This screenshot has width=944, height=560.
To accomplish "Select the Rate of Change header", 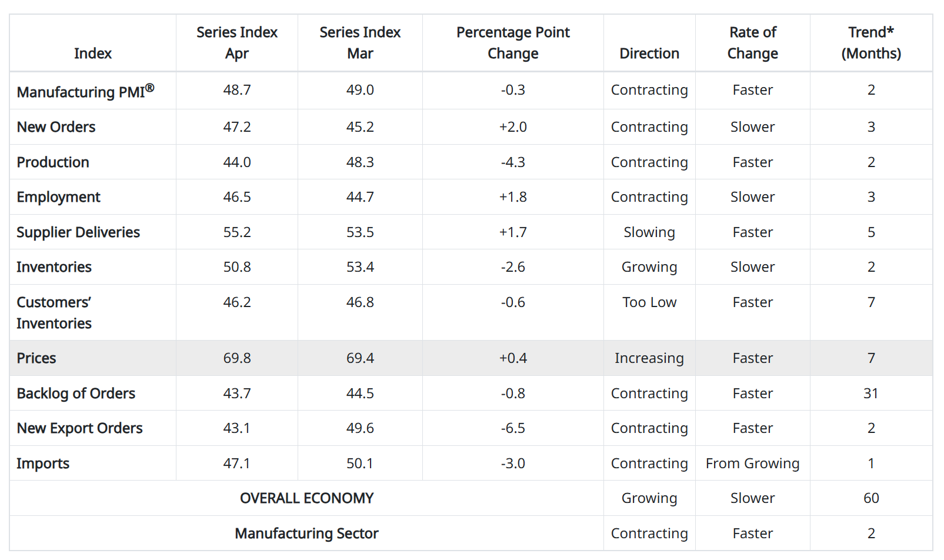I will [753, 42].
